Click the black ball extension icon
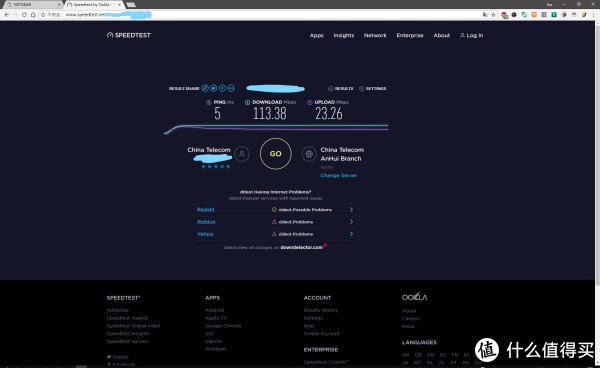 pyautogui.click(x=514, y=15)
